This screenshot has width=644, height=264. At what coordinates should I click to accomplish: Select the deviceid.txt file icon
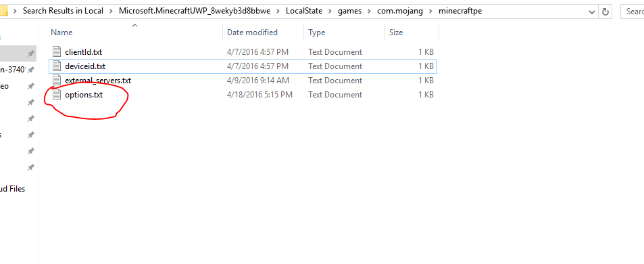coord(57,66)
